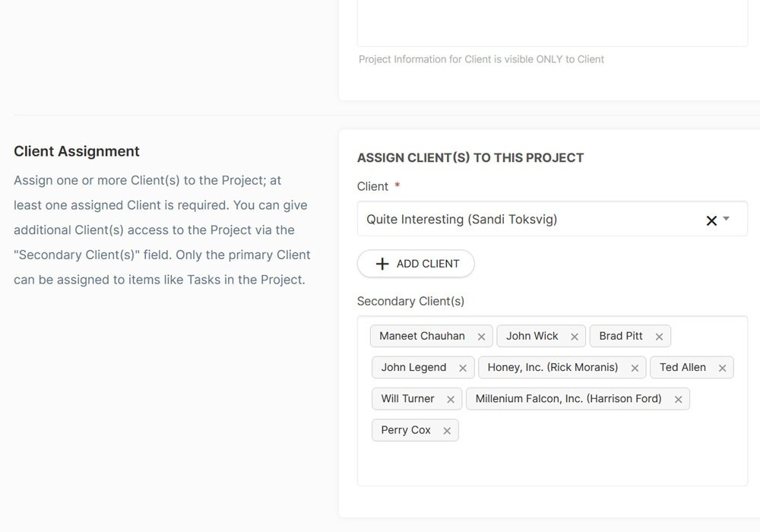Click the Maneet Chauhan tag label
The width and height of the screenshot is (760, 532).
point(422,336)
